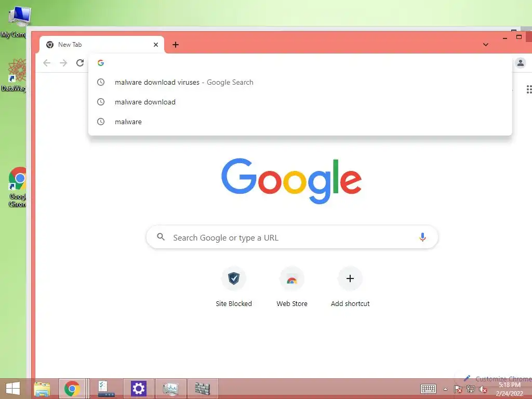This screenshot has height=399, width=532.
Task: Open the DataWag desktop shortcut
Action: click(15, 75)
